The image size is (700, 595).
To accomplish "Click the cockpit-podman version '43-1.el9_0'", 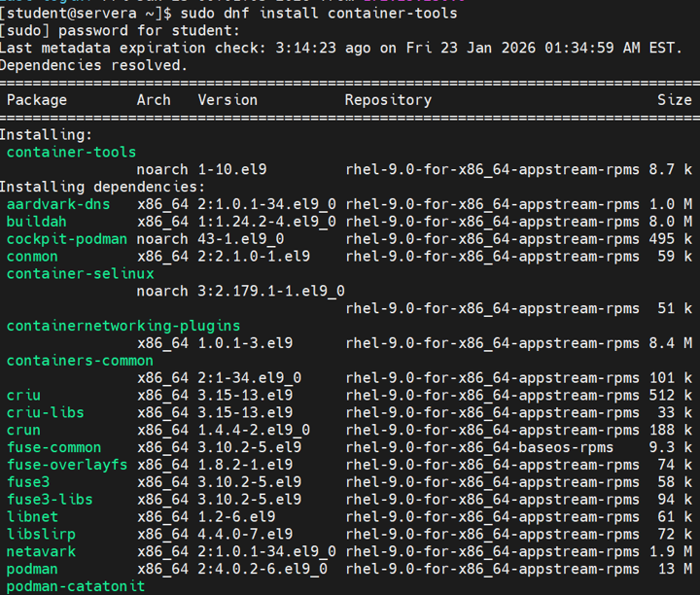I will pyautogui.click(x=241, y=239).
